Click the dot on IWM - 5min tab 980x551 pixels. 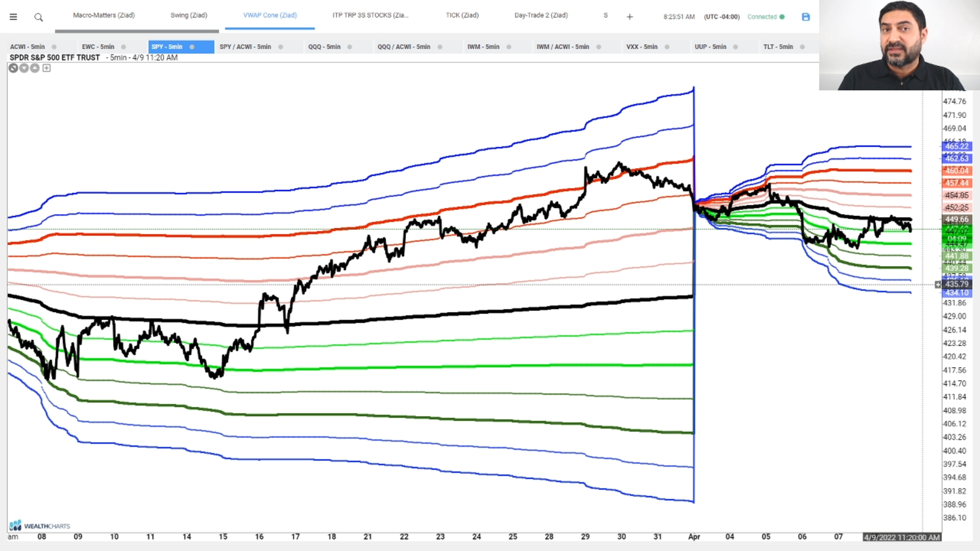tap(509, 47)
